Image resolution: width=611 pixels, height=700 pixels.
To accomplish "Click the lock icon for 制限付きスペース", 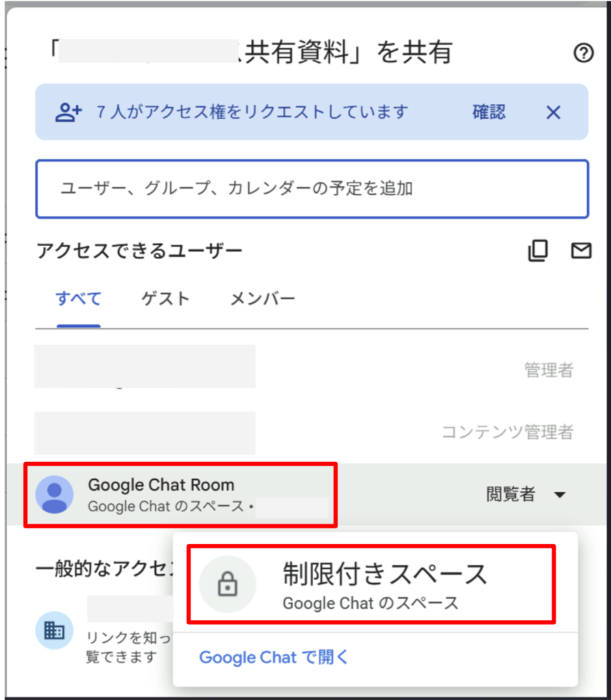I will pyautogui.click(x=228, y=584).
